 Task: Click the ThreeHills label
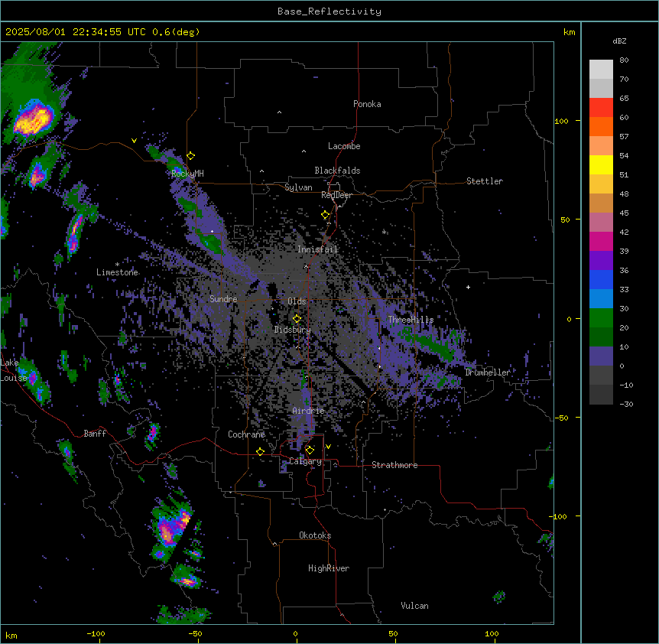pyautogui.click(x=411, y=320)
